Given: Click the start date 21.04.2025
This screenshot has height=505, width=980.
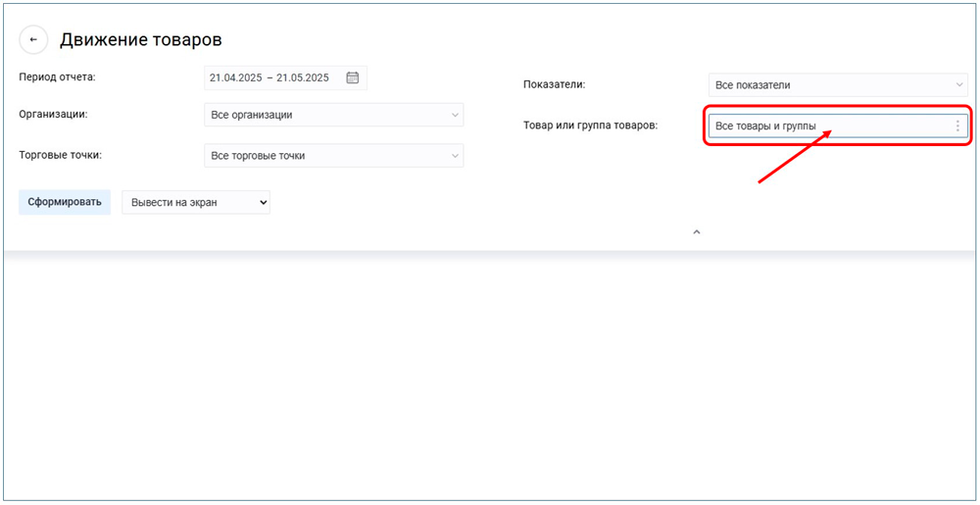Looking at the screenshot, I should click(x=234, y=77).
